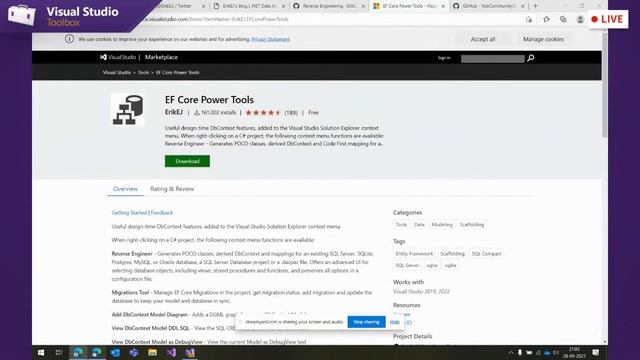Click the sqlite tag
This screenshot has height=360, width=640.
(x=451, y=266)
